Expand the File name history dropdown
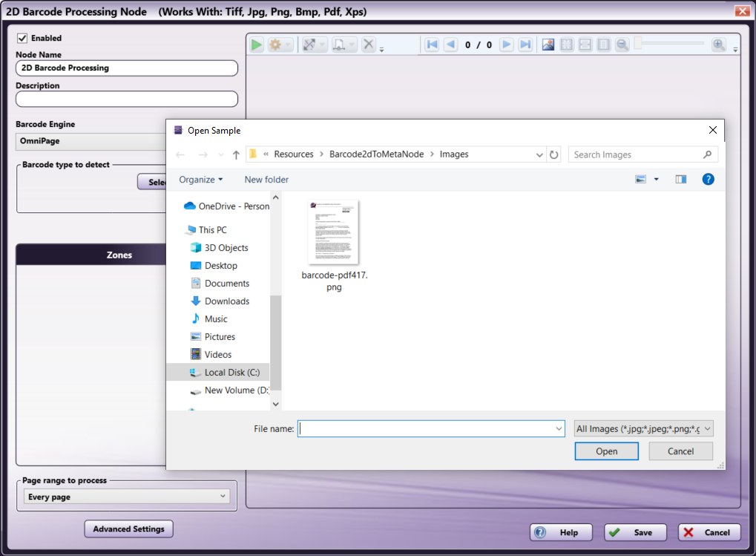 pos(559,429)
